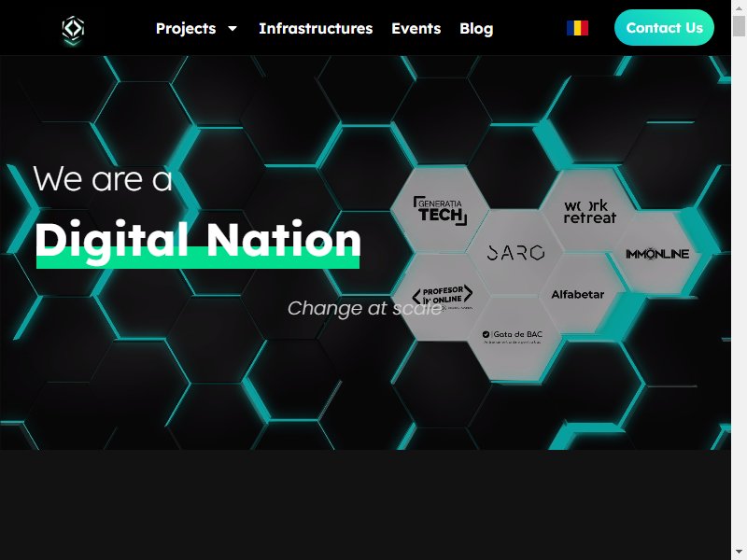This screenshot has height=560, width=747.
Task: Open the Profesor în Online hexagon
Action: [x=443, y=296]
